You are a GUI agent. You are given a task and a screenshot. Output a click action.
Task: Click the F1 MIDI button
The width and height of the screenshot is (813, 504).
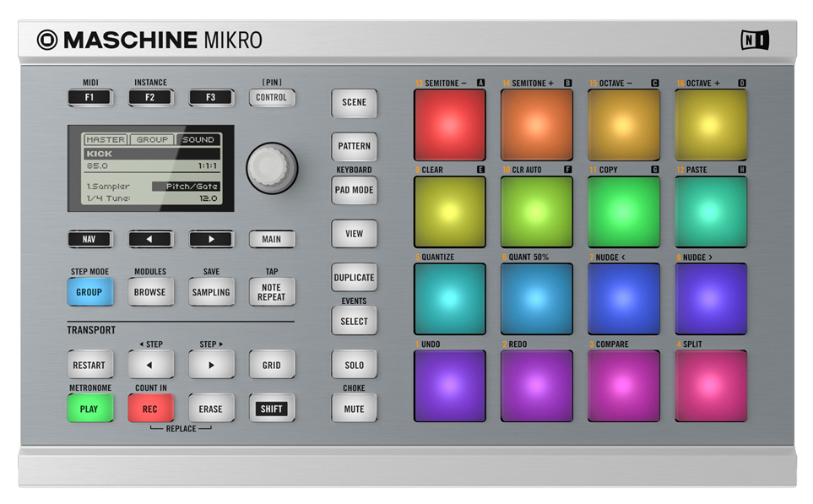(x=89, y=97)
